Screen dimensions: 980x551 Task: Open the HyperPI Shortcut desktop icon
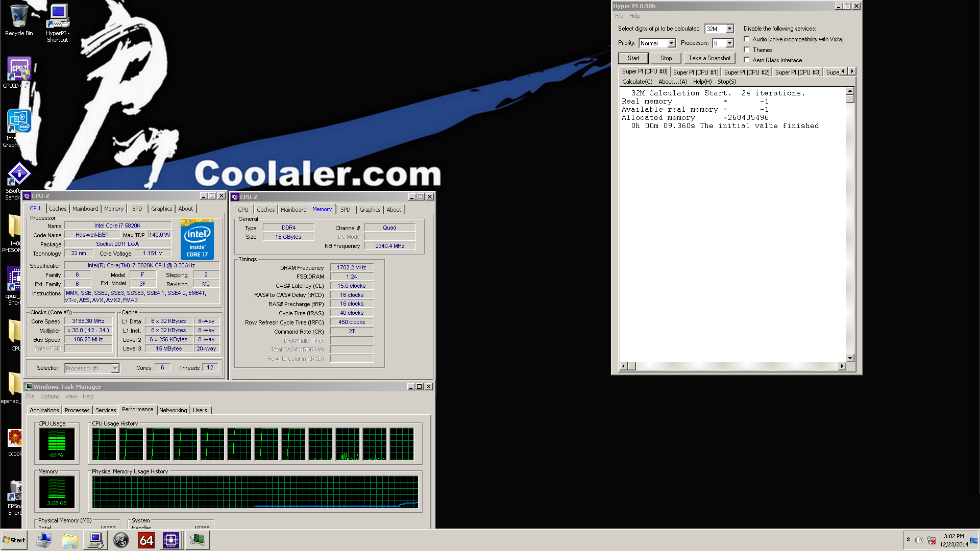[x=58, y=23]
